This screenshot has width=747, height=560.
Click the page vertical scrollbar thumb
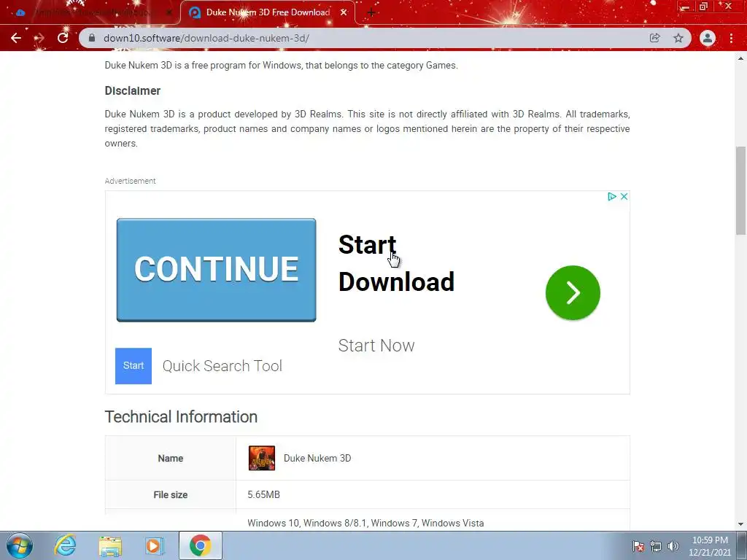coord(740,190)
